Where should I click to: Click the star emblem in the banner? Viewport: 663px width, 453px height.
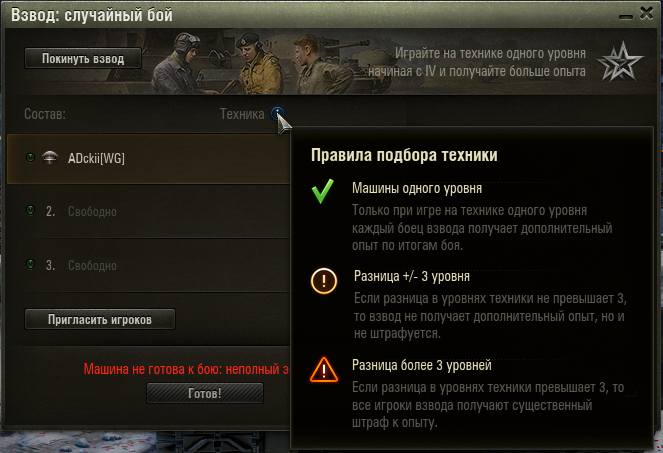[620, 61]
